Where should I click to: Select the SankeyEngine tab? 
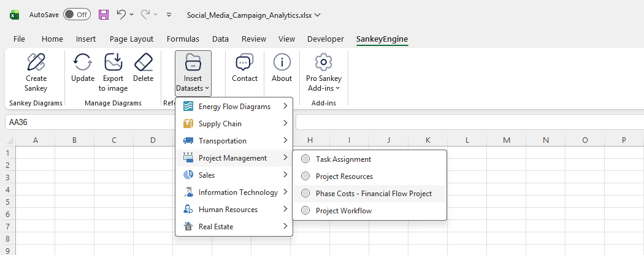click(382, 39)
